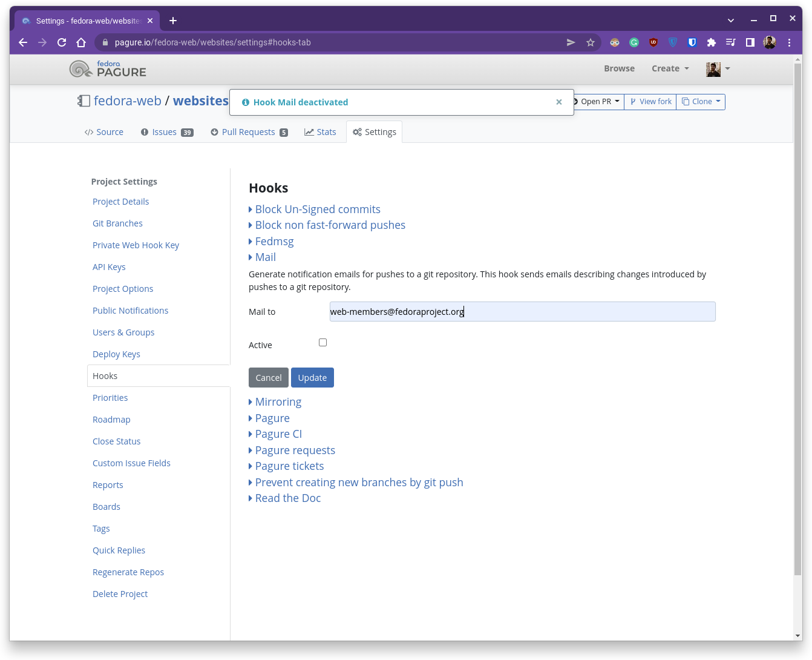Viewport: 812px width, 660px height.
Task: Open Users & Groups settings
Action: point(123,332)
